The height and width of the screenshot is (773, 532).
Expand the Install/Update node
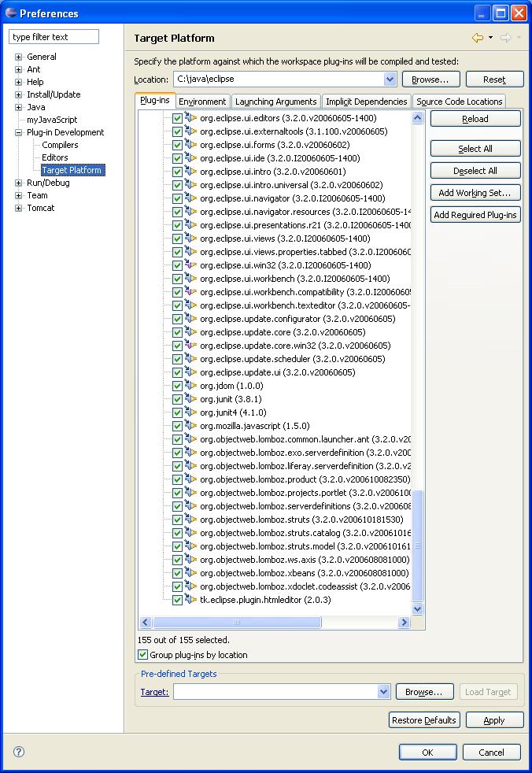tap(18, 94)
